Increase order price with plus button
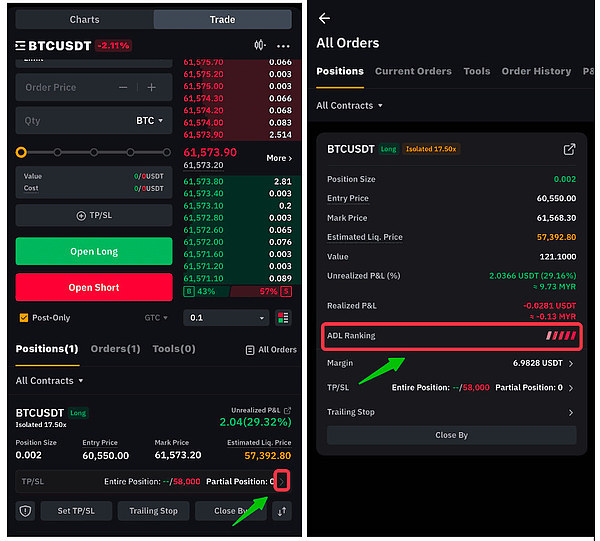The width and height of the screenshot is (600, 541). click(152, 87)
